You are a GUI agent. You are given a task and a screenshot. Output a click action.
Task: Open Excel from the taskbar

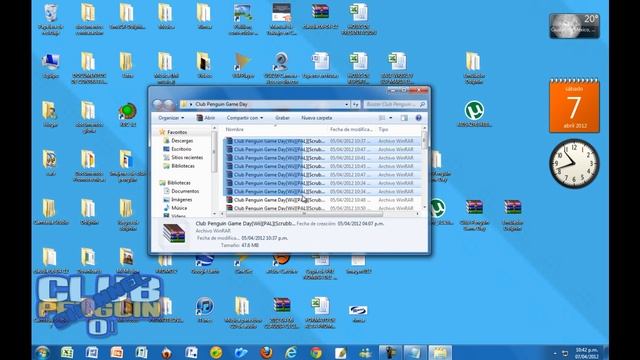[67, 352]
